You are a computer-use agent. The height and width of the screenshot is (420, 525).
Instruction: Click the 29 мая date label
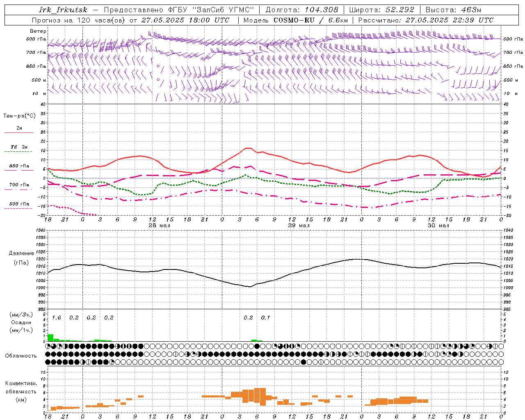(x=299, y=226)
